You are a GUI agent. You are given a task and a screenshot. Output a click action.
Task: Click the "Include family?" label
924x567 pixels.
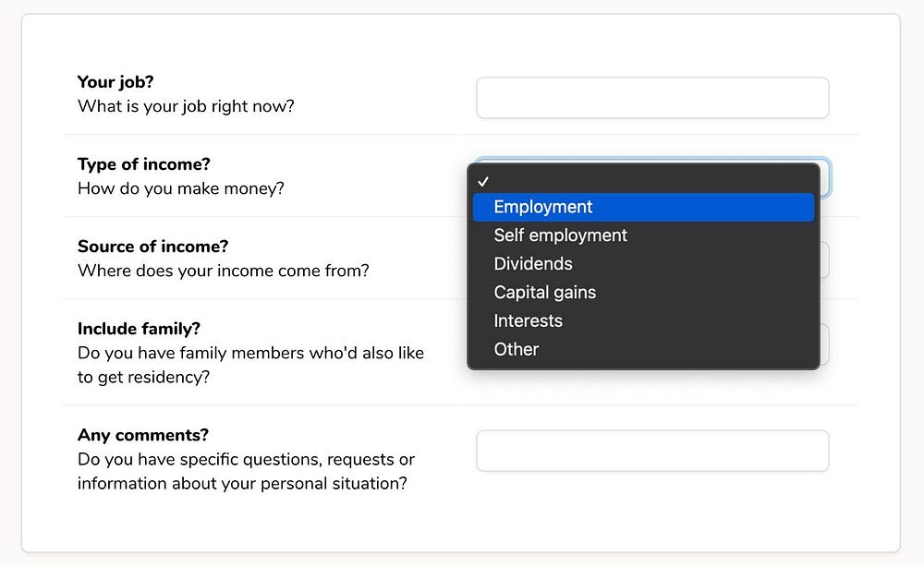[139, 329]
